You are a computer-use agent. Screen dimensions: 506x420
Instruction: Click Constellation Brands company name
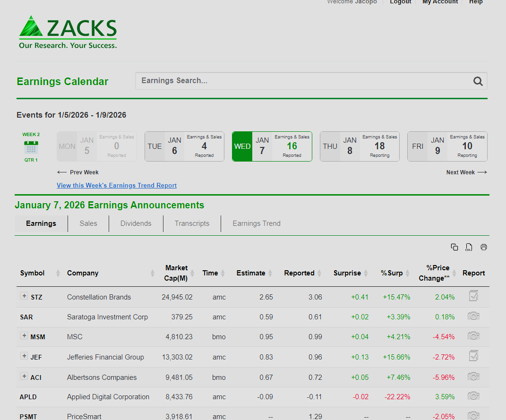(99, 297)
